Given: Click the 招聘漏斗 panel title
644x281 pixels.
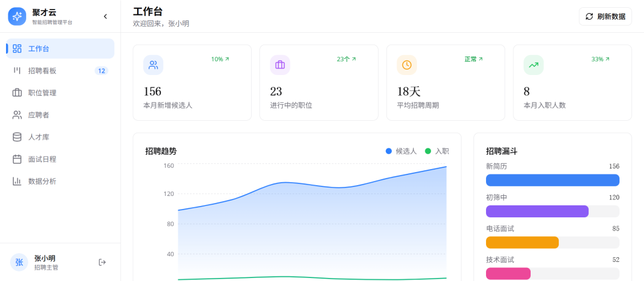Looking at the screenshot, I should coord(501,151).
